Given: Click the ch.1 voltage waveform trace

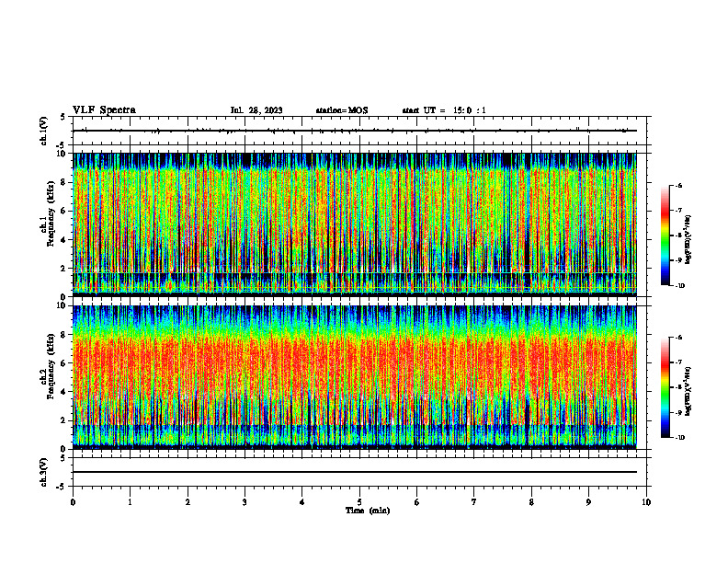Looking at the screenshot, I should click(x=355, y=131).
